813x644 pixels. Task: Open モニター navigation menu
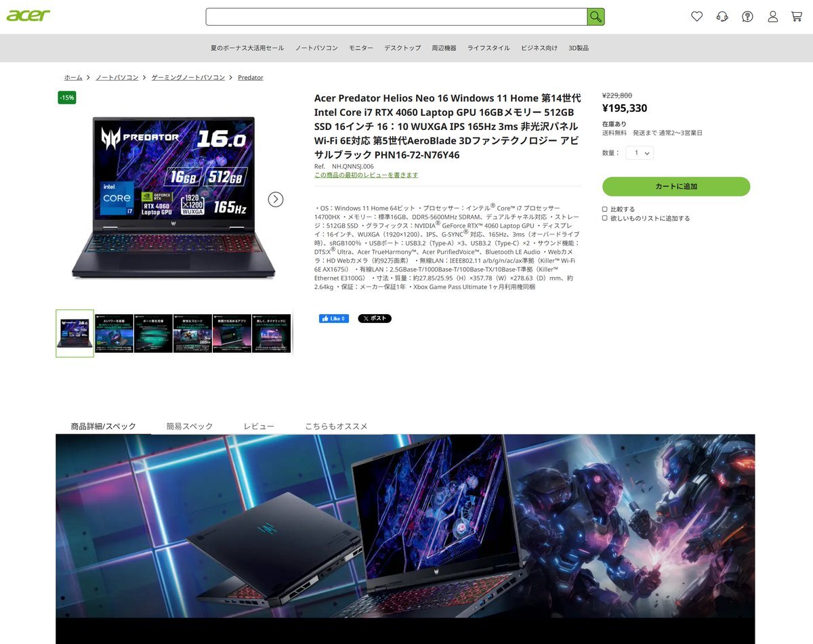[x=361, y=48]
